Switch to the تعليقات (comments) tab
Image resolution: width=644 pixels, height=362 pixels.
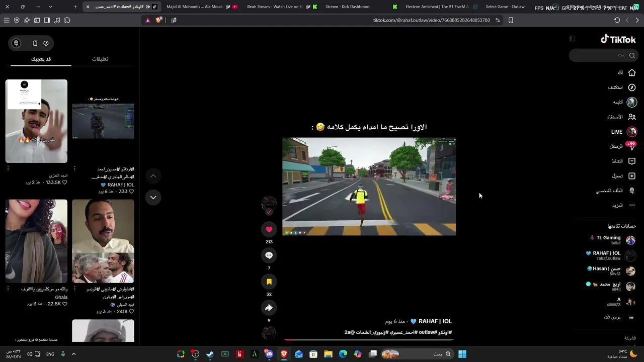100,59
